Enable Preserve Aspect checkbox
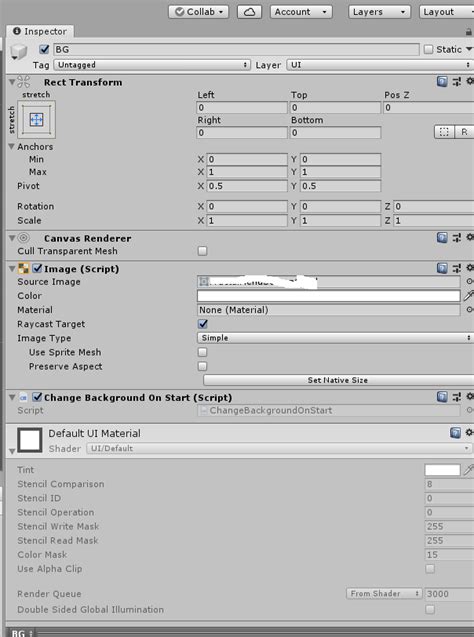The image size is (474, 637). pos(202,366)
